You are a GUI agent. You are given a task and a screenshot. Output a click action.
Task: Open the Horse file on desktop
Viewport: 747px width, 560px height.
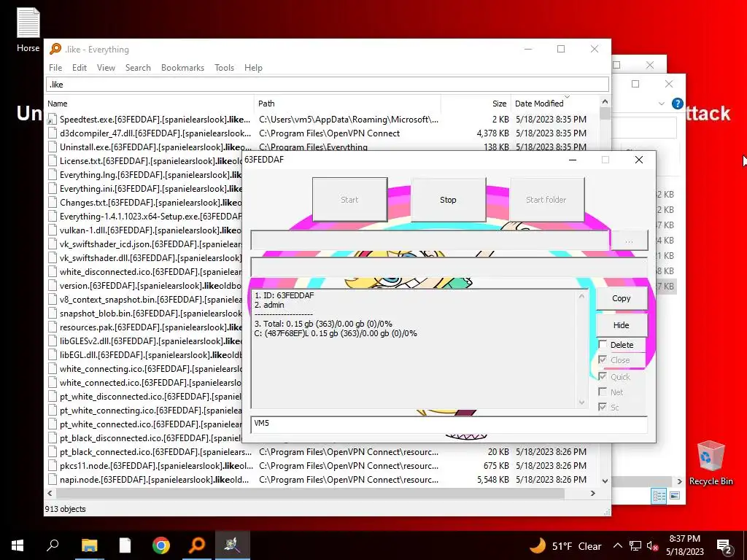(28, 29)
